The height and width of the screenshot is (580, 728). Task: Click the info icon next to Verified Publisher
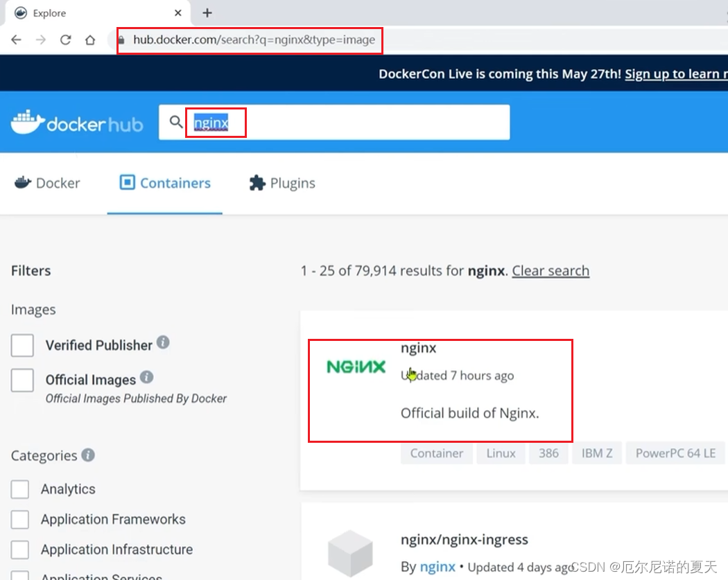click(162, 342)
